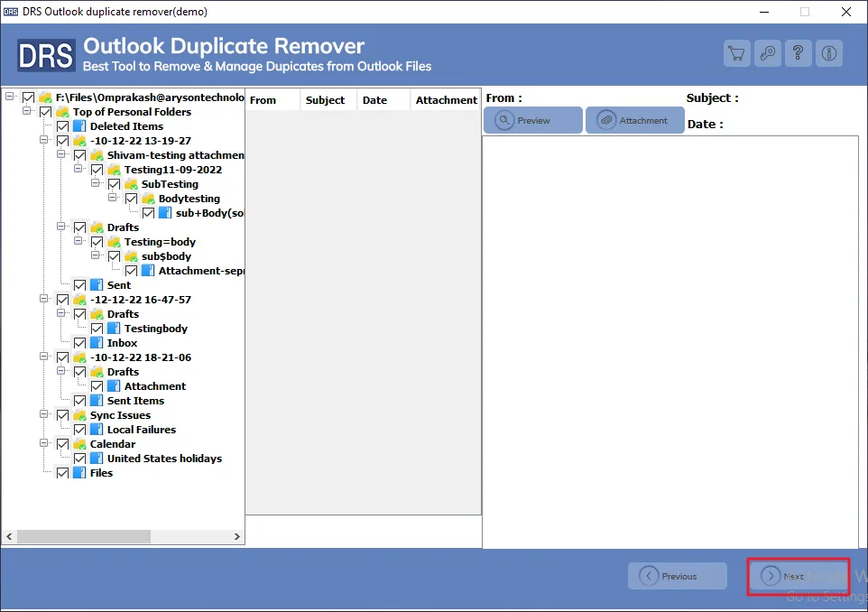The image size is (868, 612).
Task: Click the Bodytesting folder icon
Action: click(148, 199)
